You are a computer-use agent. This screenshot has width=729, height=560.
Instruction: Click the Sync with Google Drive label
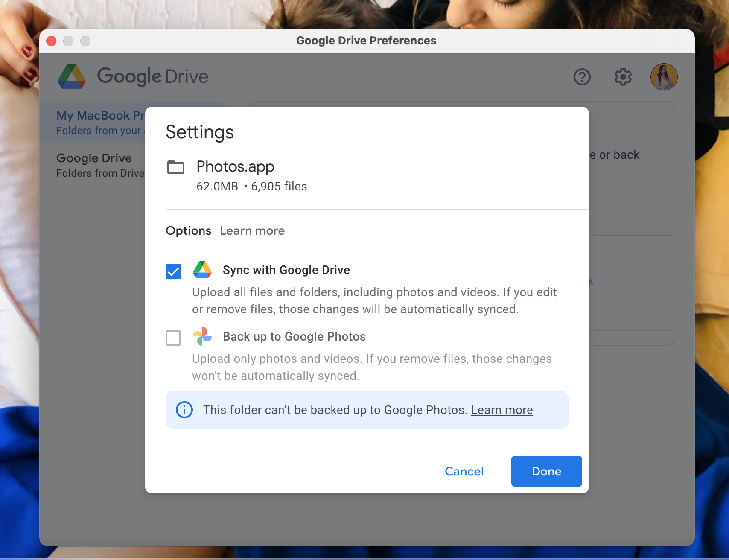(x=286, y=270)
